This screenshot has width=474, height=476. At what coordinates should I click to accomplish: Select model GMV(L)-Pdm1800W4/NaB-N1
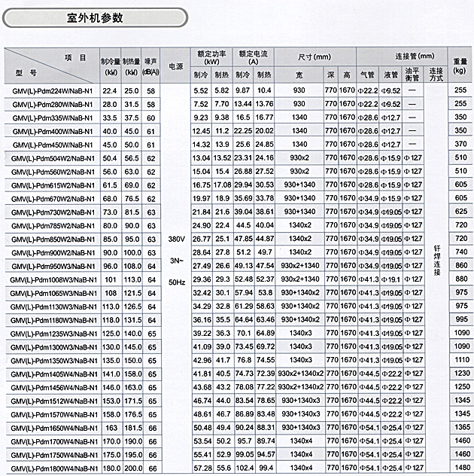point(53,468)
